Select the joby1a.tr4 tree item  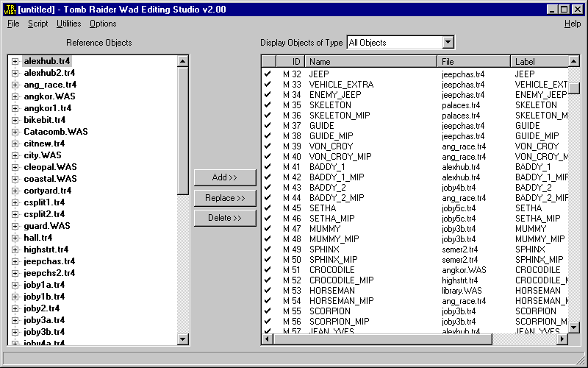click(44, 285)
